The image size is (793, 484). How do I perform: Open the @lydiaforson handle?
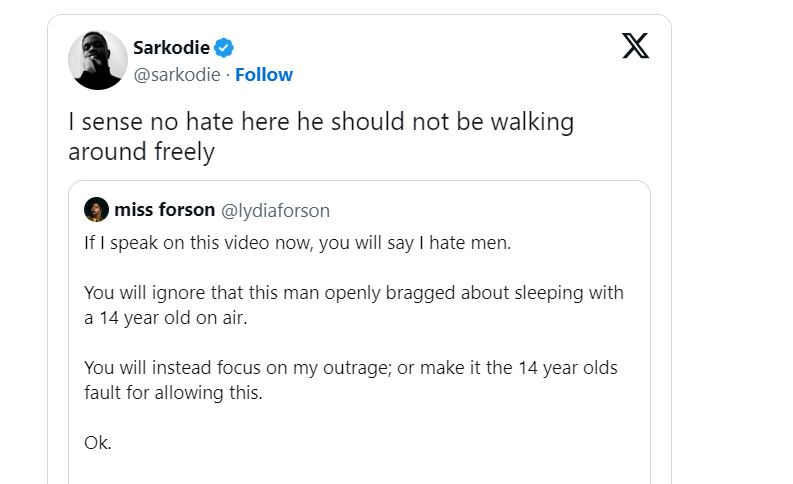pyautogui.click(x=274, y=210)
